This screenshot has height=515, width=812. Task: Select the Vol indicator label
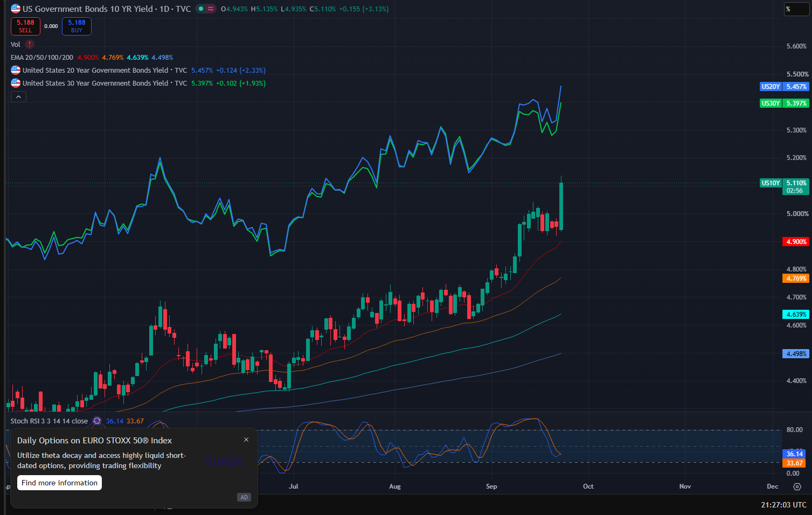click(16, 44)
